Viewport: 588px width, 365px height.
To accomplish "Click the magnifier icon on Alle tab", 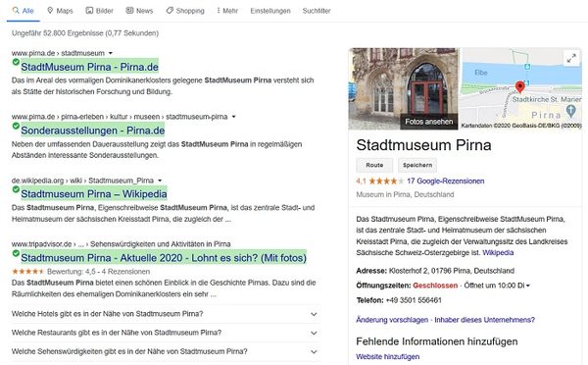I will pos(16,11).
